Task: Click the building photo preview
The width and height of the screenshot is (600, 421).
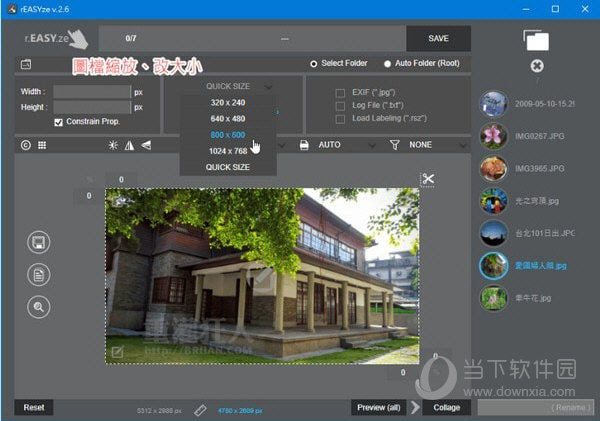Action: click(x=262, y=276)
